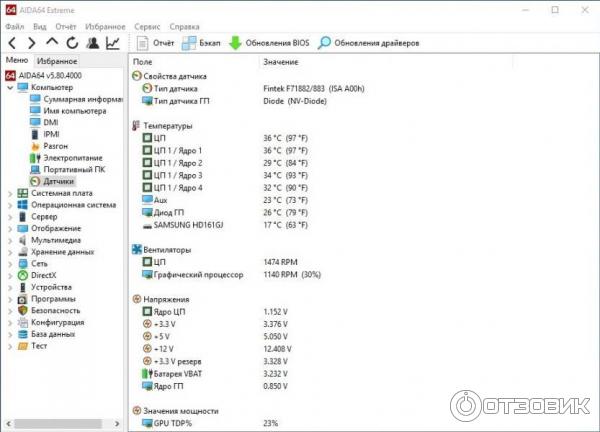Viewport: 600px width, 432px height.
Task: Click the Значения мощности group icon
Action: tap(137, 411)
